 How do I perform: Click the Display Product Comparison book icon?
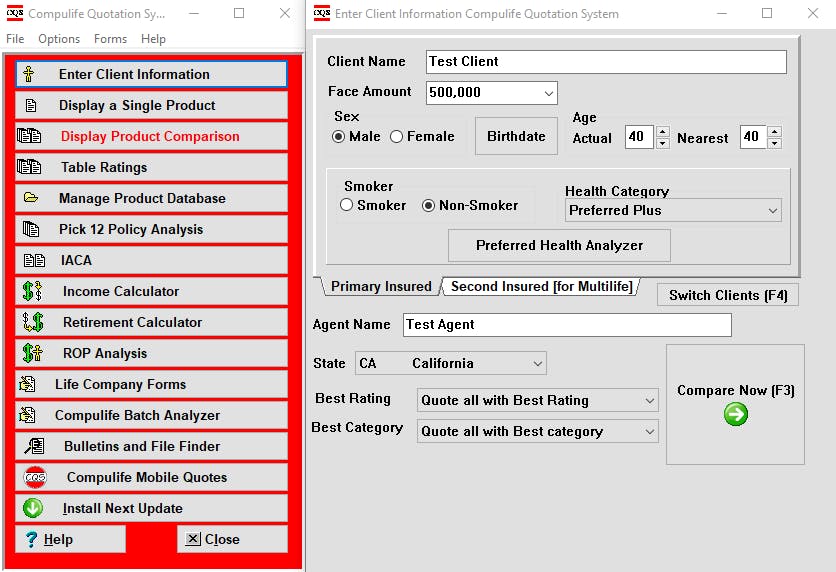click(29, 136)
